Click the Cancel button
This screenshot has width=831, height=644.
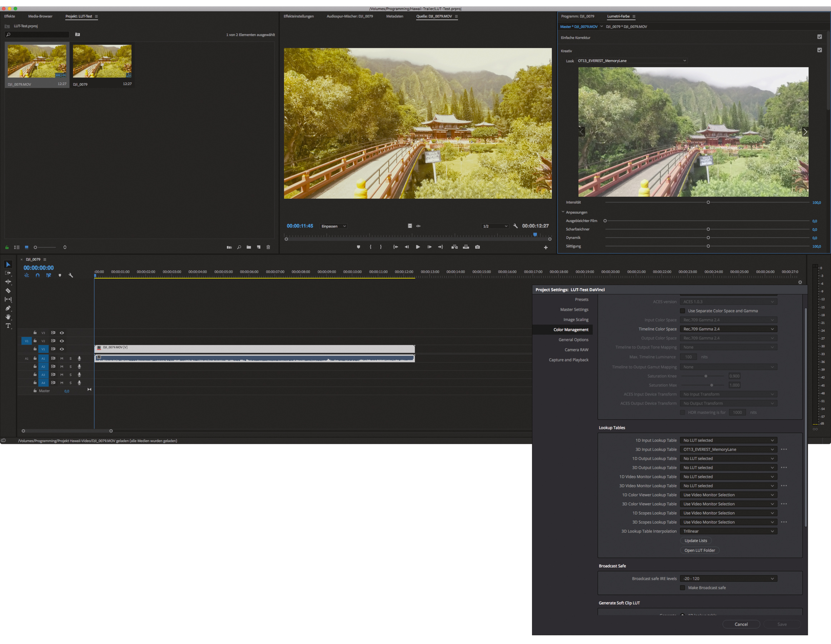coord(741,624)
